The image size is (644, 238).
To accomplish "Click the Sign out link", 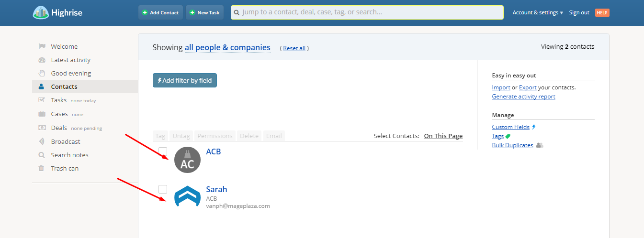I will click(579, 12).
